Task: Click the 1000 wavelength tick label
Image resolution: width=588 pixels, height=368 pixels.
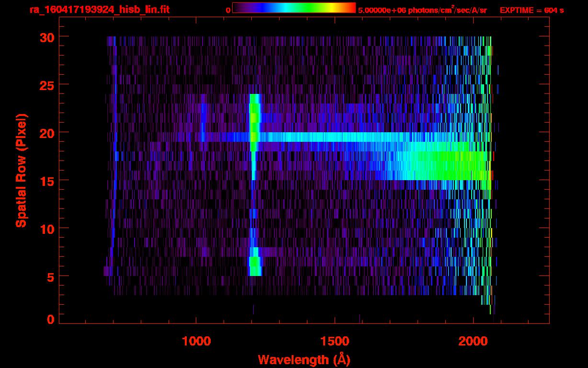Action: 196,341
